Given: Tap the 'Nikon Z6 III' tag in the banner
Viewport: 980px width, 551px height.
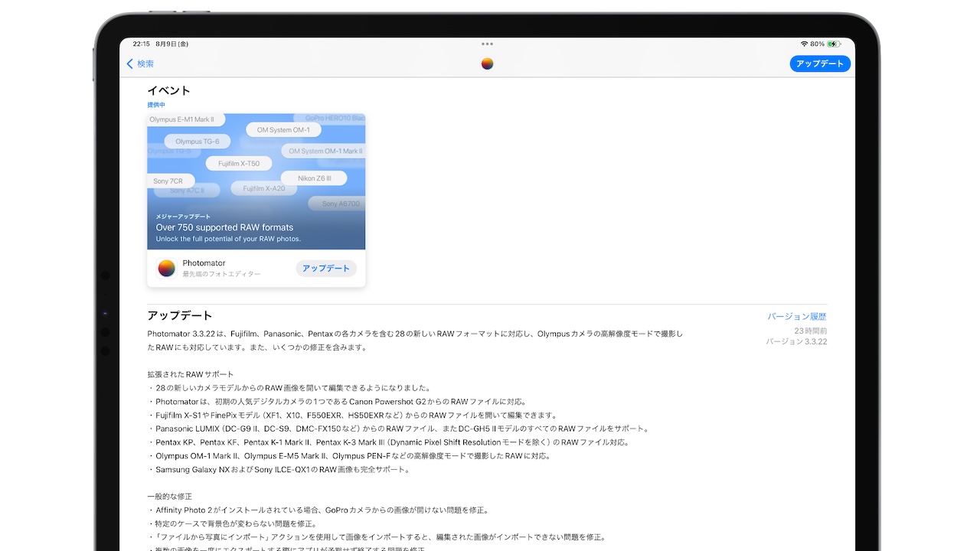Looking at the screenshot, I should pyautogui.click(x=314, y=178).
